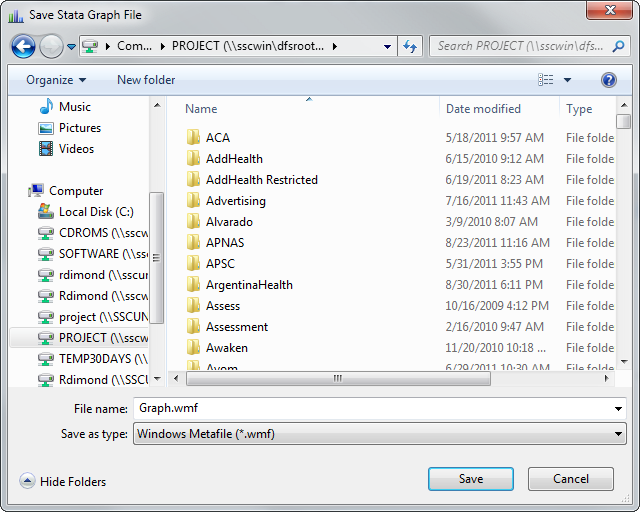The height and width of the screenshot is (512, 640).
Task: Click the APSC folder icon
Action: pyautogui.click(x=193, y=263)
